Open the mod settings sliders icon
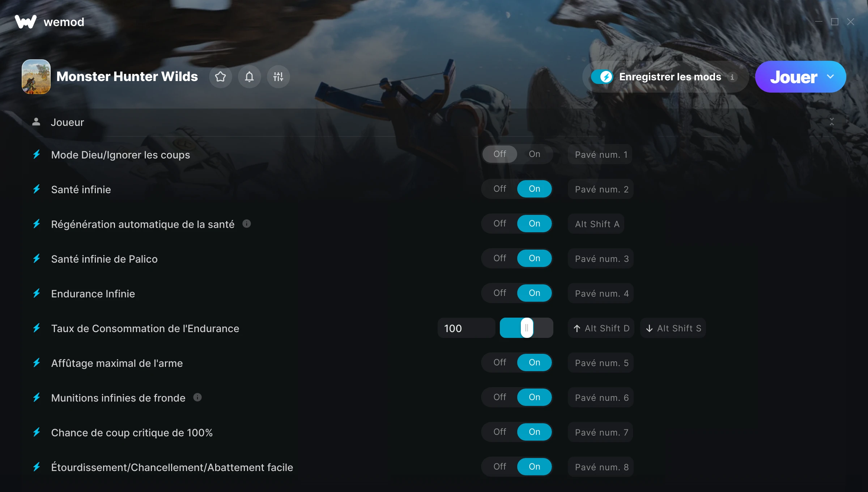The image size is (868, 492). tap(278, 77)
